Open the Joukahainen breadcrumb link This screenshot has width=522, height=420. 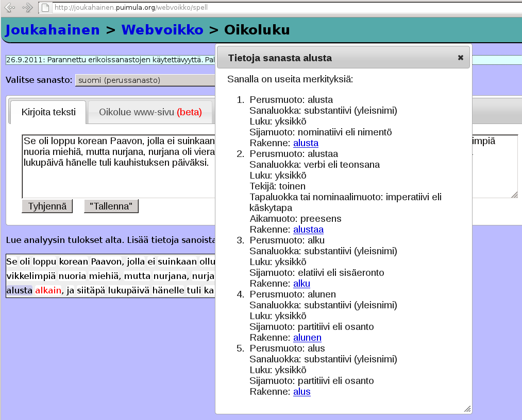[x=53, y=30]
